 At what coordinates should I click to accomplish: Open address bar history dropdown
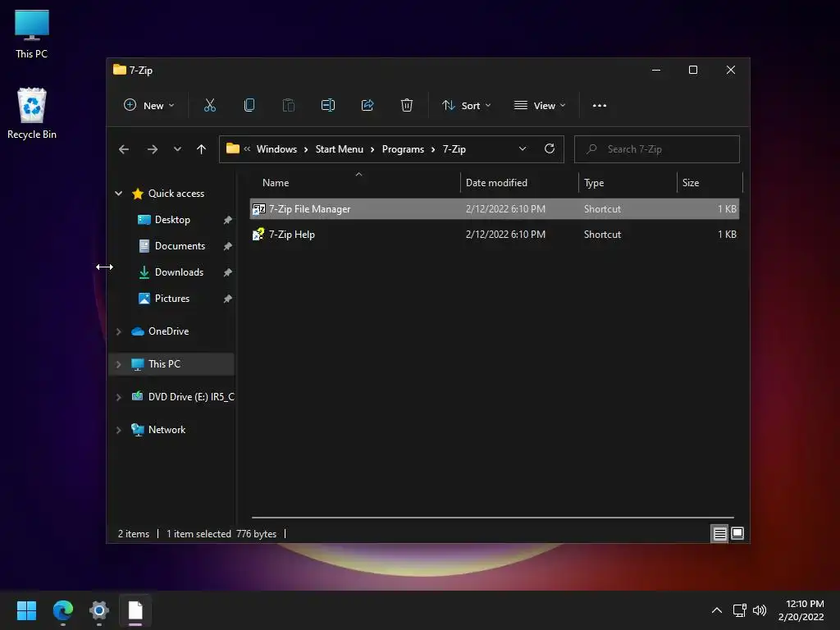[523, 149]
